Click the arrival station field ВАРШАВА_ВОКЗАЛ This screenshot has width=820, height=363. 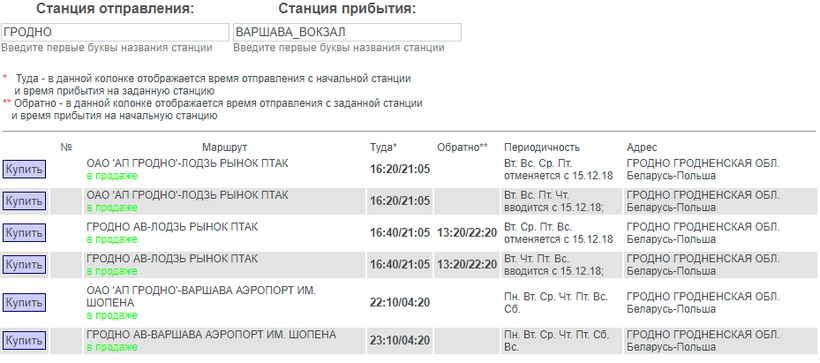pos(347,32)
